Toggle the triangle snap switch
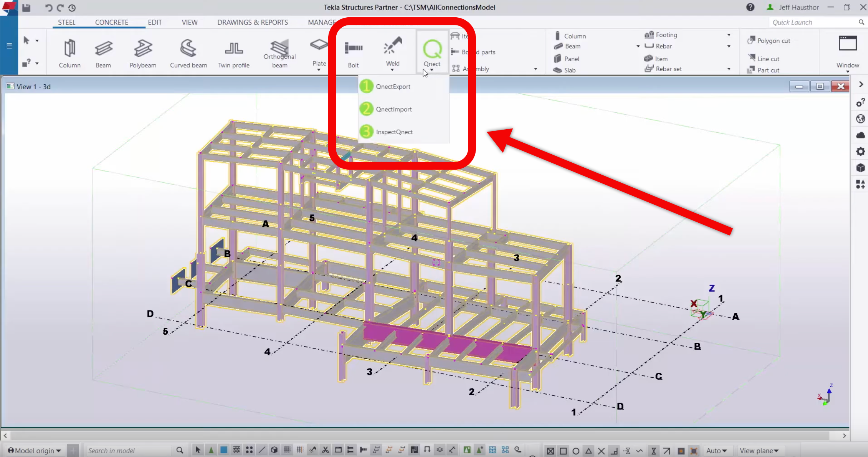 [x=589, y=451]
